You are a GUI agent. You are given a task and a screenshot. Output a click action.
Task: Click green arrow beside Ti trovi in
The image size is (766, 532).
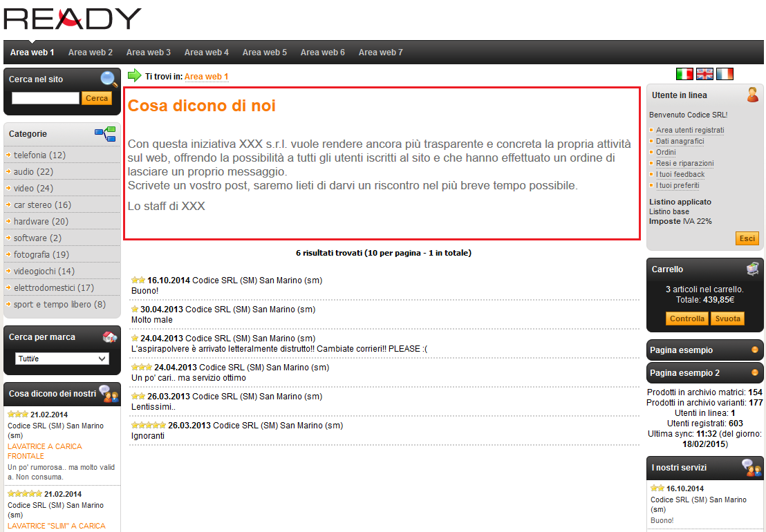click(134, 75)
